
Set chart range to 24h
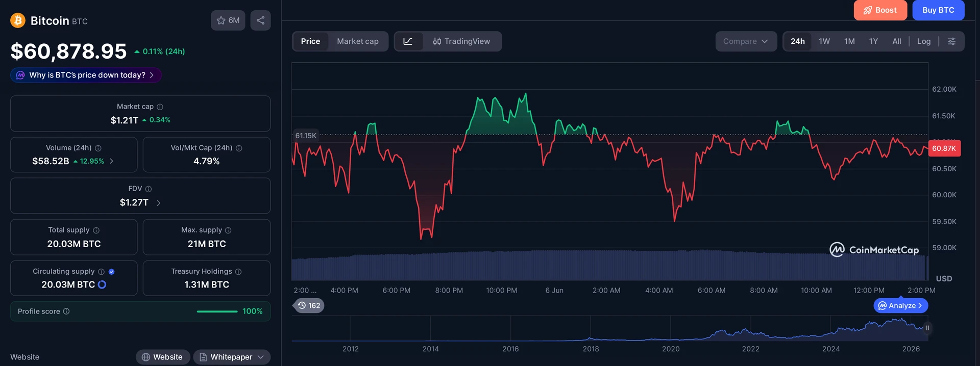(798, 41)
